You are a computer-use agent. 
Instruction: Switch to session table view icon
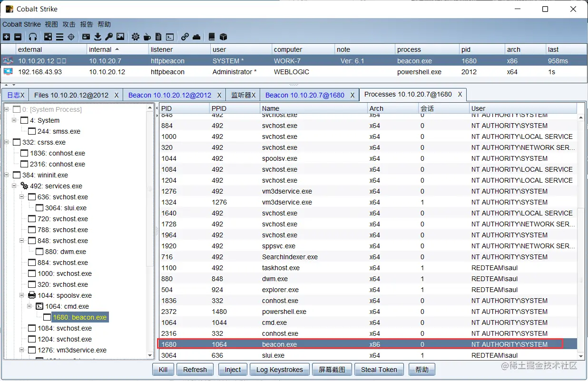59,37
